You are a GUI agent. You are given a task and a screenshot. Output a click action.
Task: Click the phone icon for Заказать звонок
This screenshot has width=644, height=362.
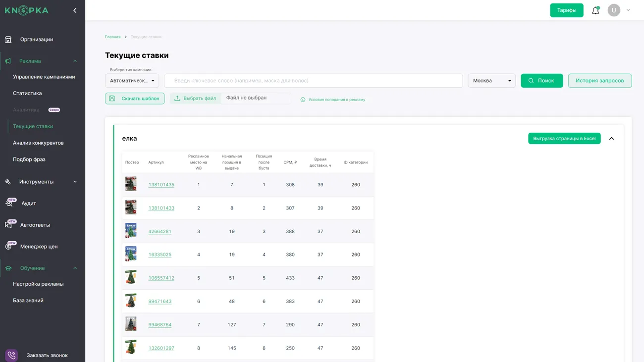[x=11, y=355]
